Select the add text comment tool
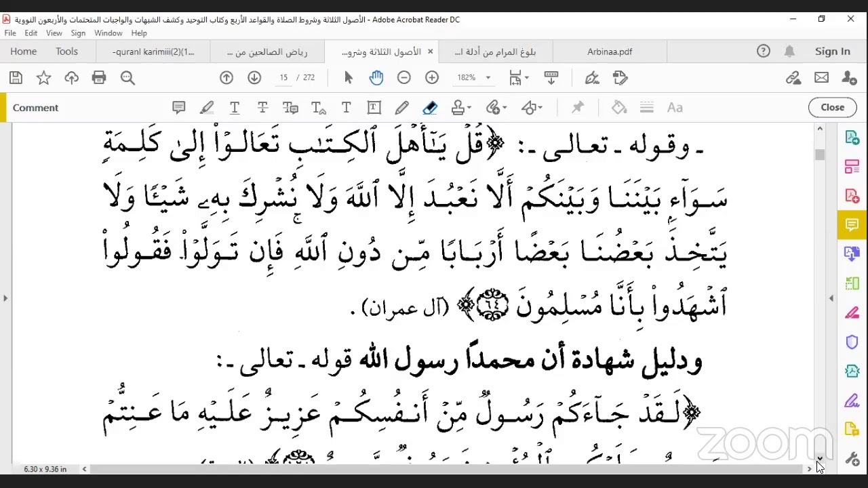This screenshot has height=488, width=868. (346, 107)
